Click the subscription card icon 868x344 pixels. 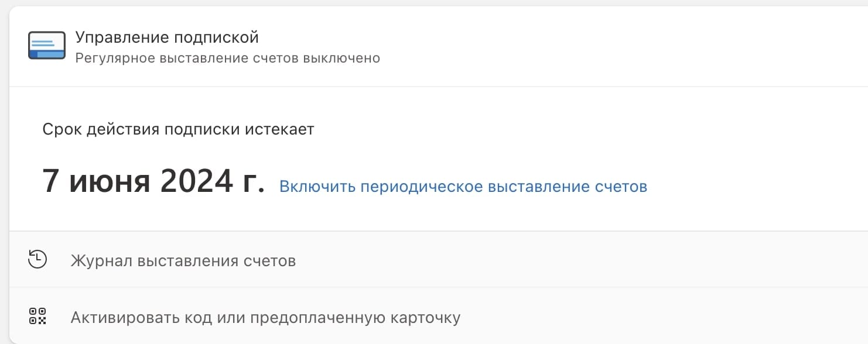coord(47,46)
